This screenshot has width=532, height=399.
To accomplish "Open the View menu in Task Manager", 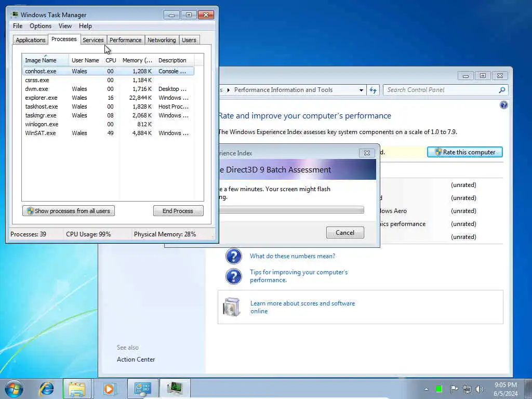I will [x=65, y=26].
